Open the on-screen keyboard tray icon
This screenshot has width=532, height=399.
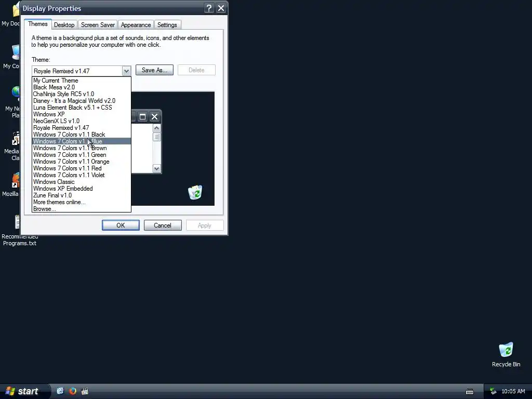470,392
